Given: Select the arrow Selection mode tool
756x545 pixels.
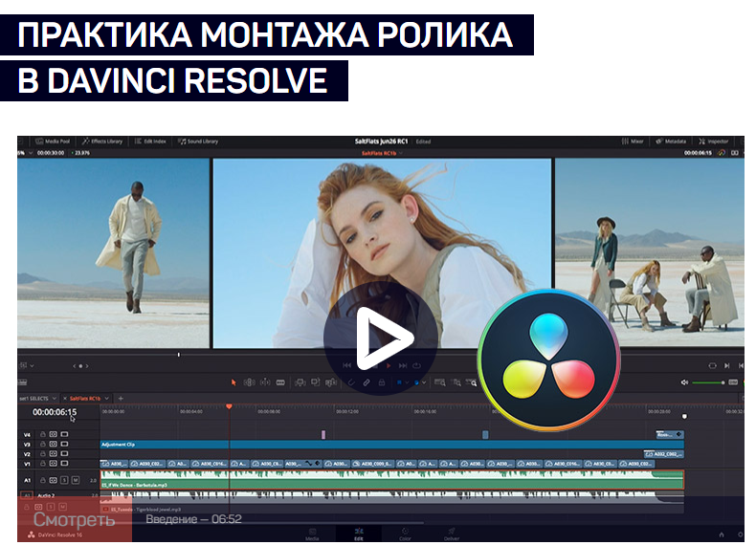Looking at the screenshot, I should 233,382.
